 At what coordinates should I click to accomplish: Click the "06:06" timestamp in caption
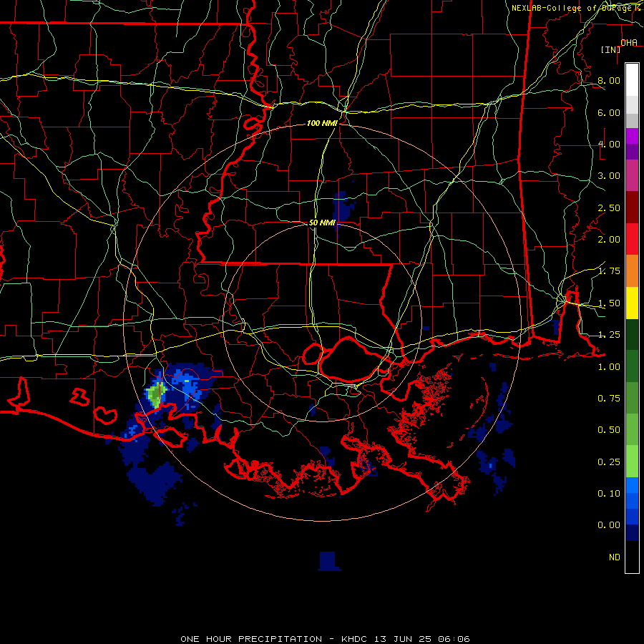(454, 639)
